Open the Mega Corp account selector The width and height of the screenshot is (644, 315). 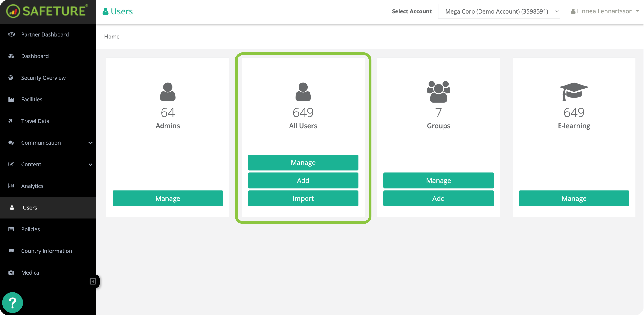pos(499,11)
